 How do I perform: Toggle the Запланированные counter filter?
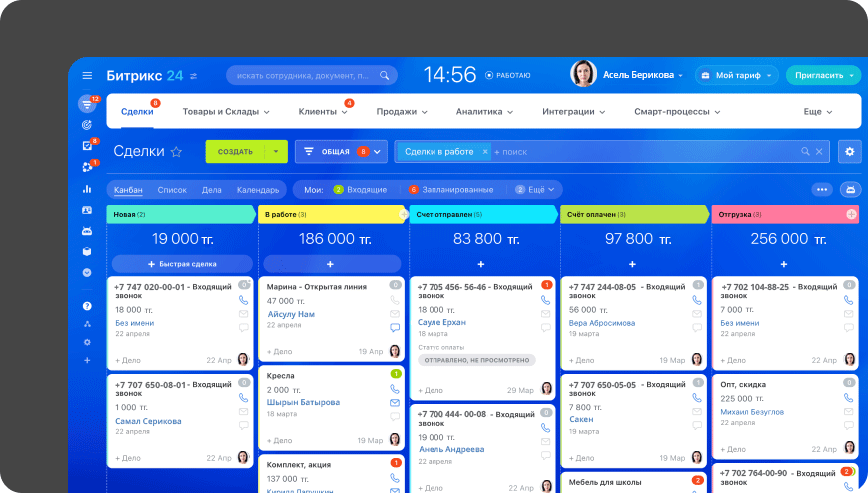[x=450, y=190]
